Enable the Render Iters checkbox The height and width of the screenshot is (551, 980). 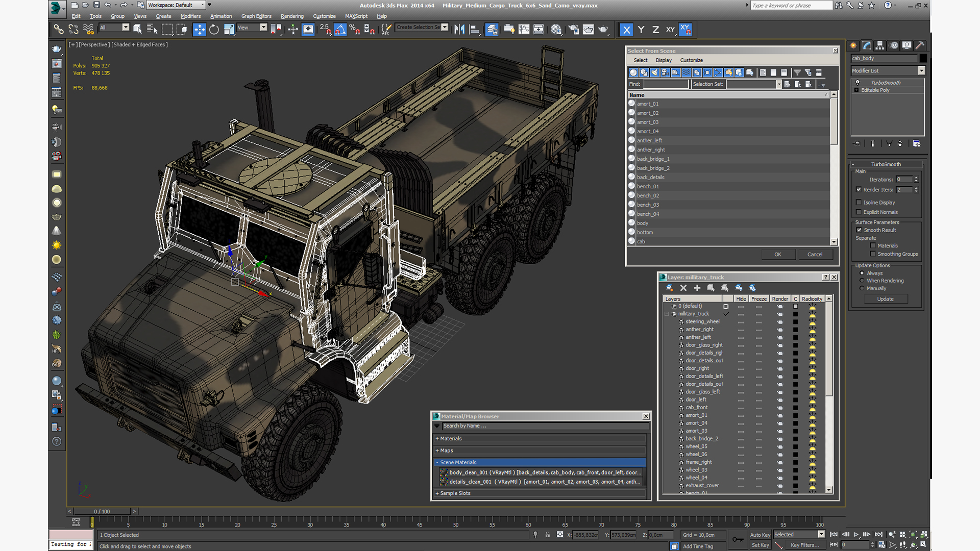coord(859,190)
